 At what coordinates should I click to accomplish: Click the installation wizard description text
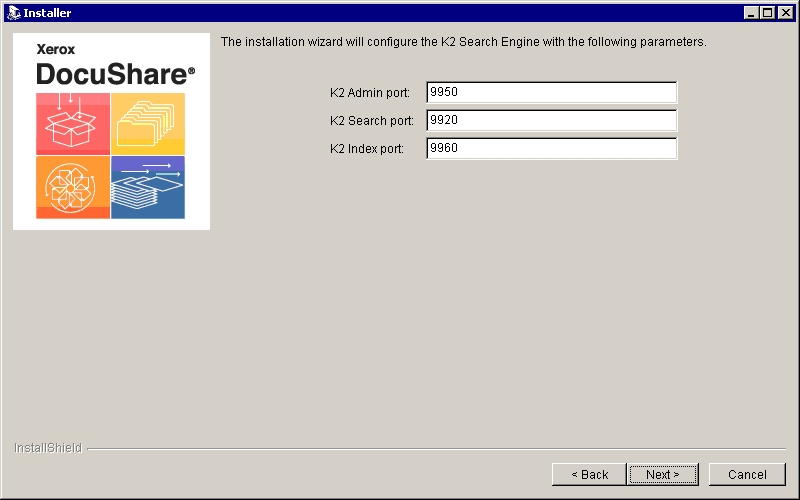(x=463, y=42)
